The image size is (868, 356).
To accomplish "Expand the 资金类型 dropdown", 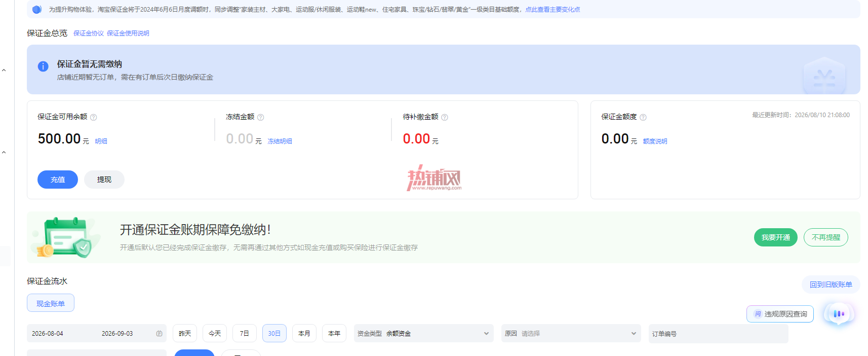I will (x=424, y=333).
